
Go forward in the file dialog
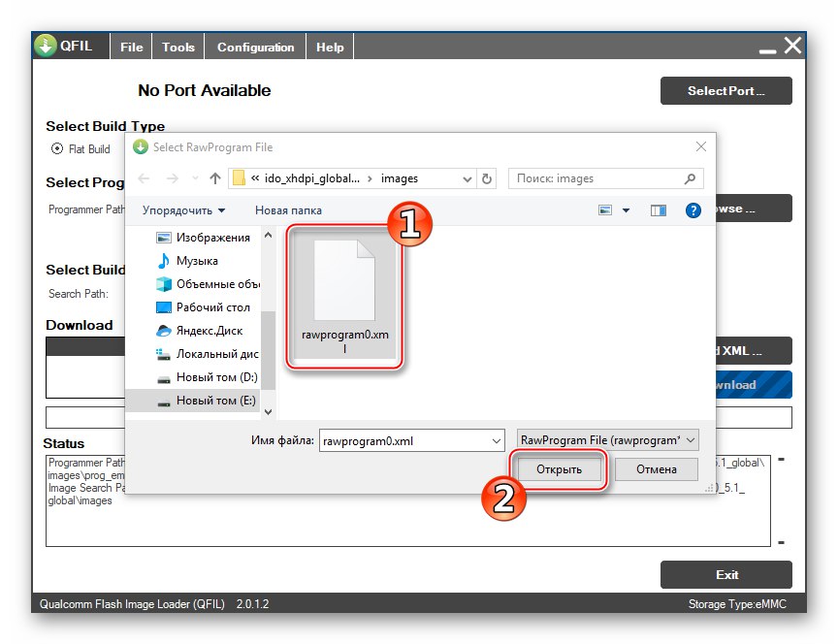tap(172, 178)
